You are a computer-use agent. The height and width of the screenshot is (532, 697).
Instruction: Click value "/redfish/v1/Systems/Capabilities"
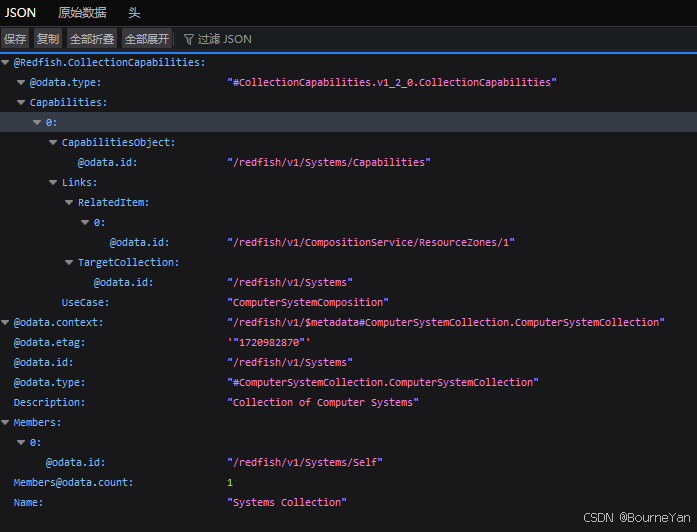pos(329,163)
